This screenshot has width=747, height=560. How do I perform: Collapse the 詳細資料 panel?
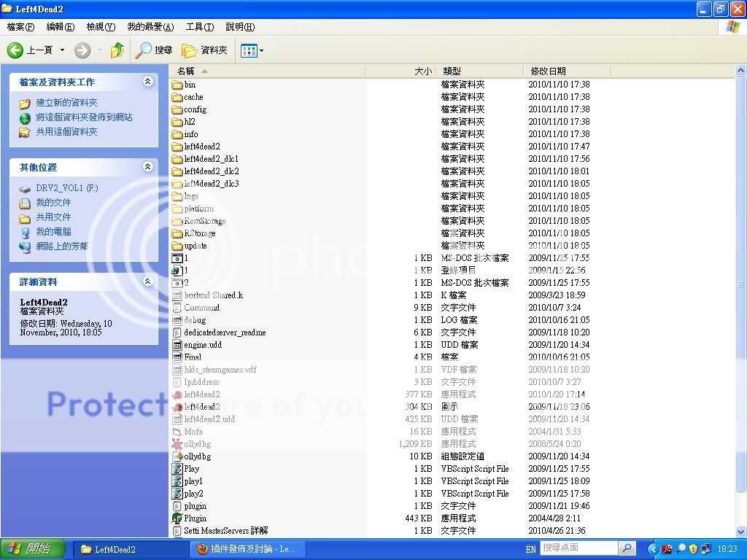point(147,281)
